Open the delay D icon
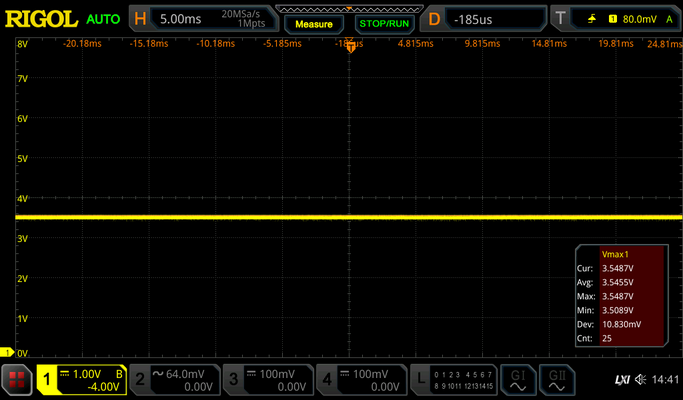 434,20
